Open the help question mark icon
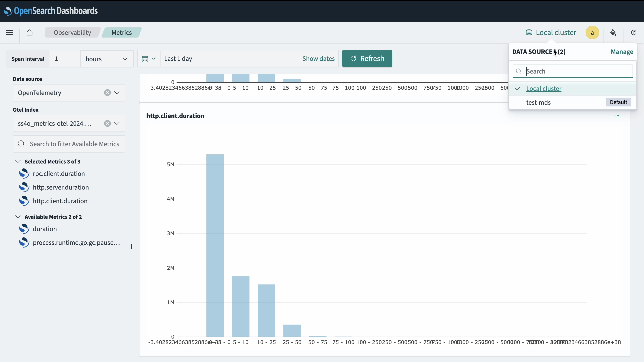Screen dimensions: 644x362 pos(634,32)
